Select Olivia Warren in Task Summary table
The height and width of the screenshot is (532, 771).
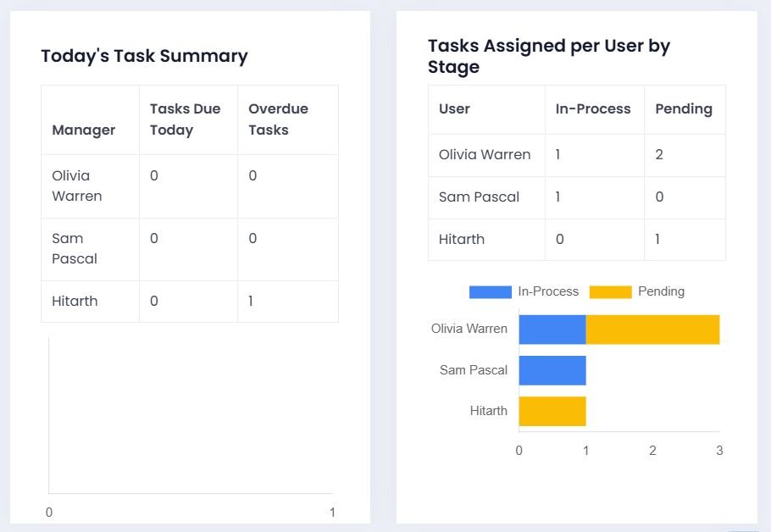[x=77, y=186]
